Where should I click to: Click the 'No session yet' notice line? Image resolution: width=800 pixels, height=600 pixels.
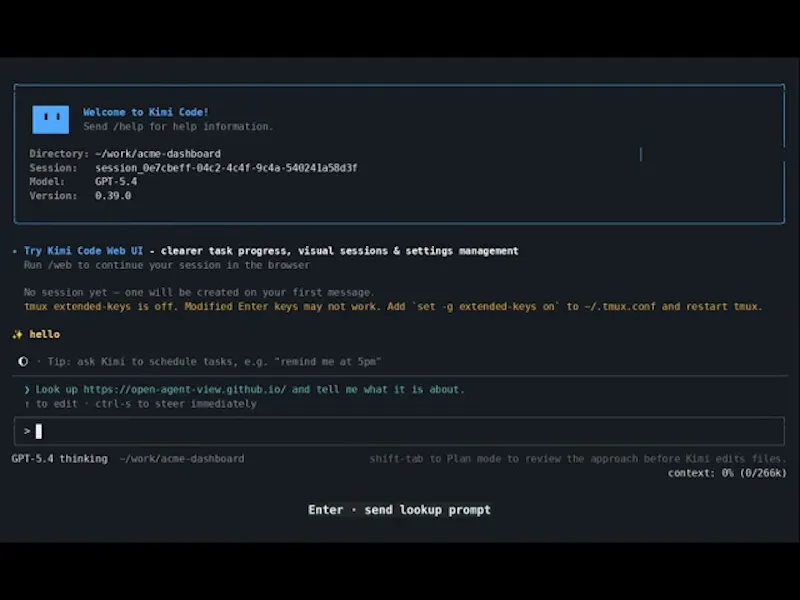(x=199, y=292)
